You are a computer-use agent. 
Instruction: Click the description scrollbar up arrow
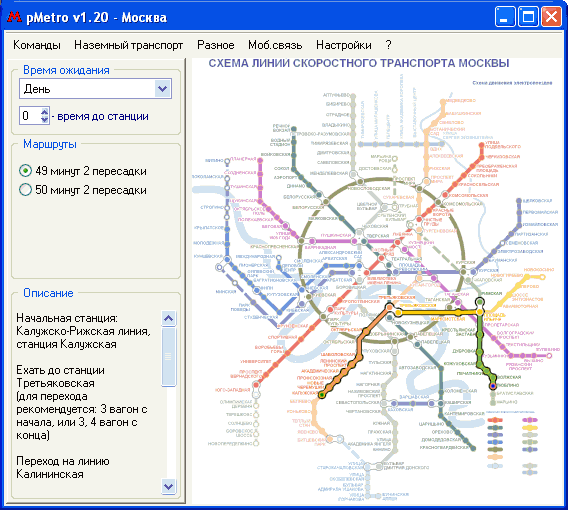point(168,319)
